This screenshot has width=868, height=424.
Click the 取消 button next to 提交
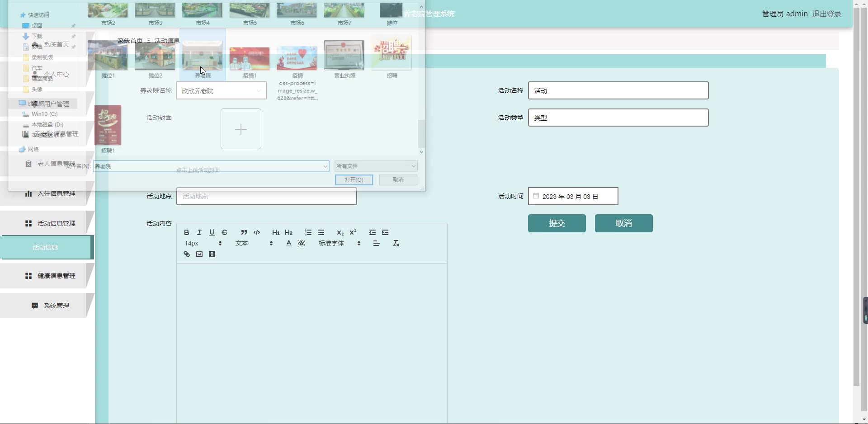coord(624,223)
